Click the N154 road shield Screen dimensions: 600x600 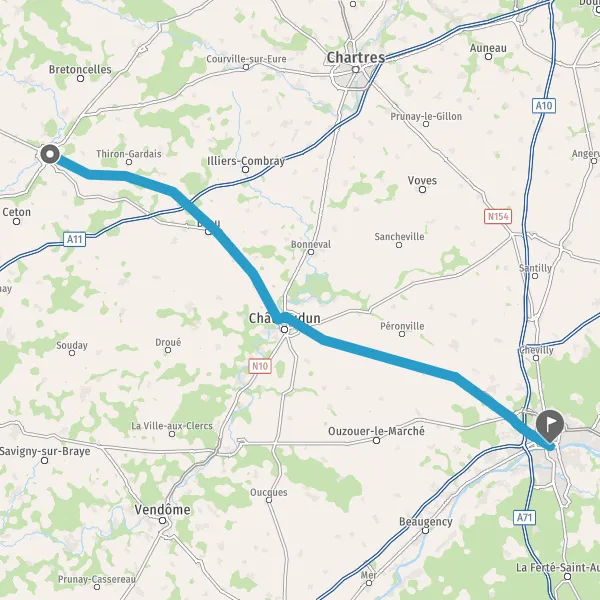click(498, 217)
